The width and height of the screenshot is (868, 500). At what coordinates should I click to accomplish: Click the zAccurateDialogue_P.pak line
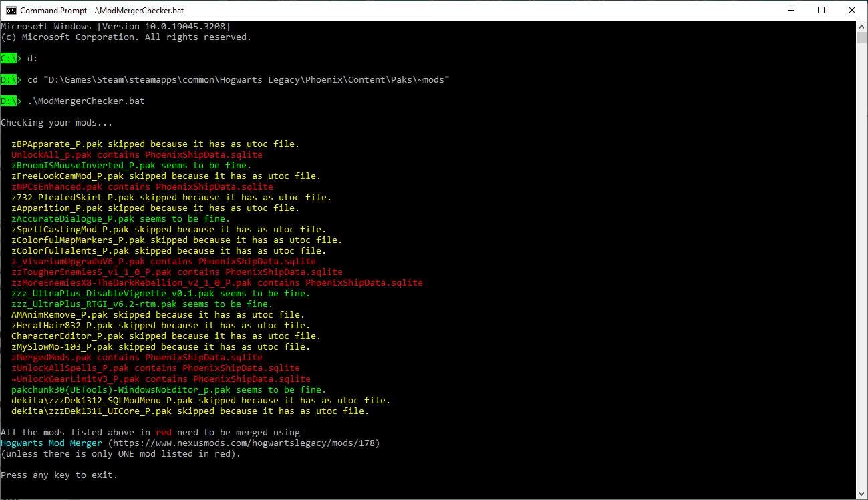tap(121, 219)
